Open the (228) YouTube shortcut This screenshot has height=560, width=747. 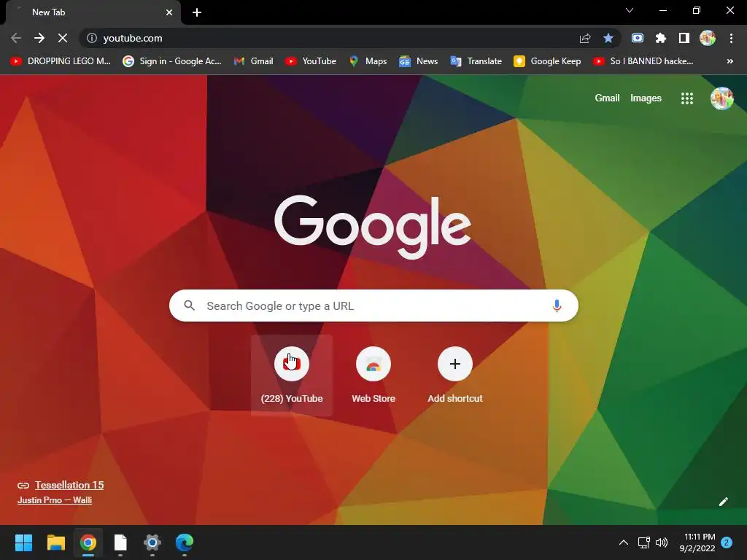coord(292,376)
